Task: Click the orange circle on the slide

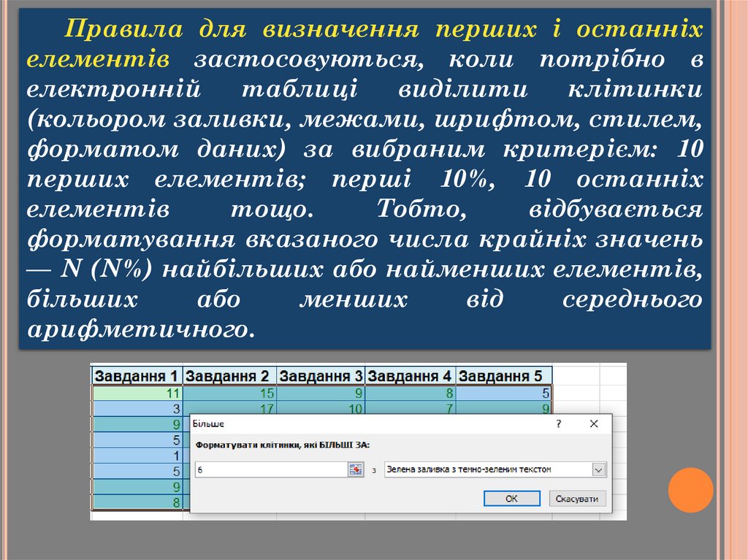Action: pyautogui.click(x=690, y=490)
